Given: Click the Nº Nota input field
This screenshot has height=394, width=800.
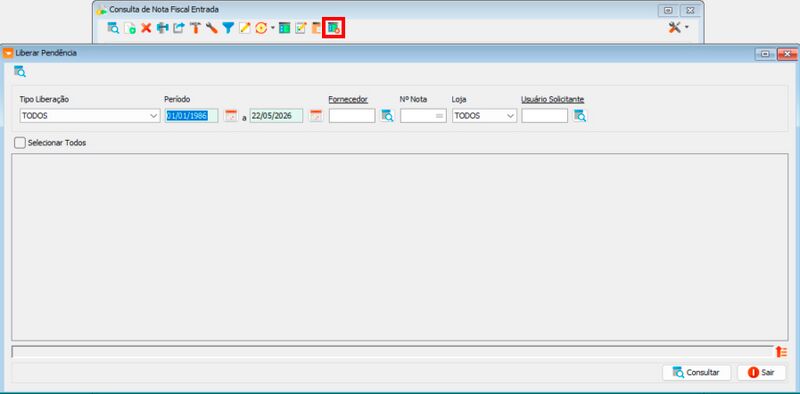Looking at the screenshot, I should pos(423,116).
